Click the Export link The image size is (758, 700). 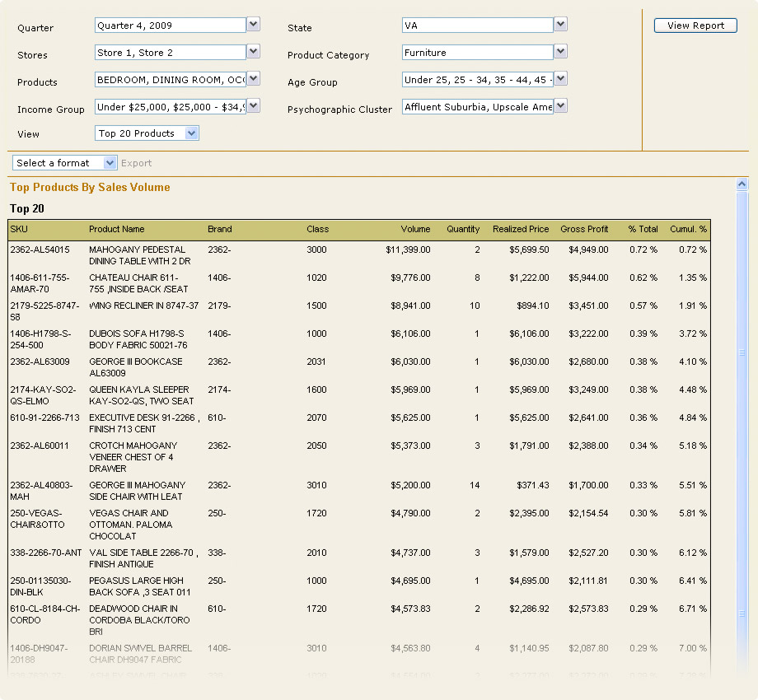(x=136, y=162)
